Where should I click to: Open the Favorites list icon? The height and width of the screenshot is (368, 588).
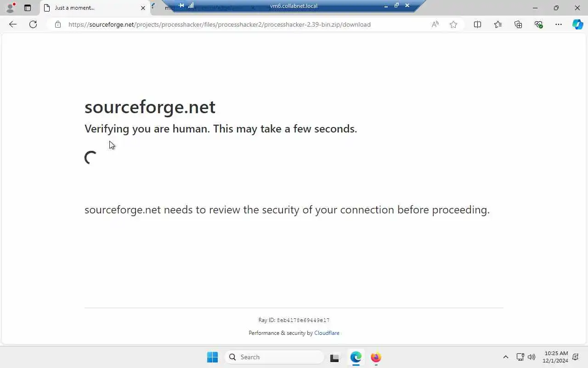tap(498, 24)
